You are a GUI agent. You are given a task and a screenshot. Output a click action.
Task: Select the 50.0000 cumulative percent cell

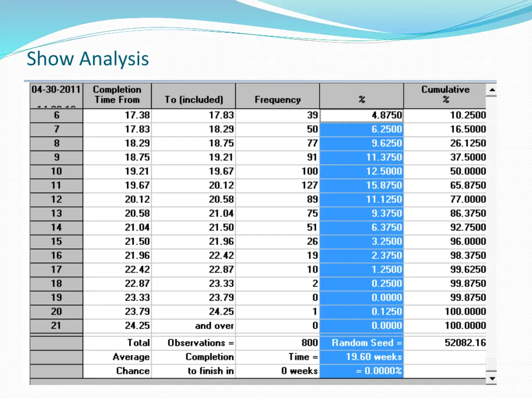click(x=445, y=171)
